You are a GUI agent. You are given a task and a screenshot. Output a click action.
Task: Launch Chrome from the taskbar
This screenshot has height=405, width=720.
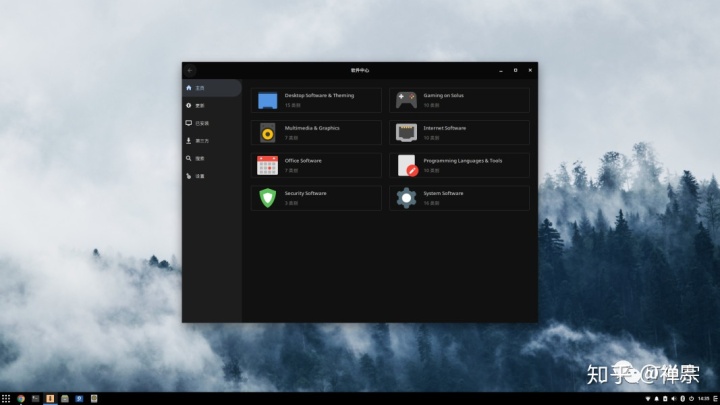[21, 399]
